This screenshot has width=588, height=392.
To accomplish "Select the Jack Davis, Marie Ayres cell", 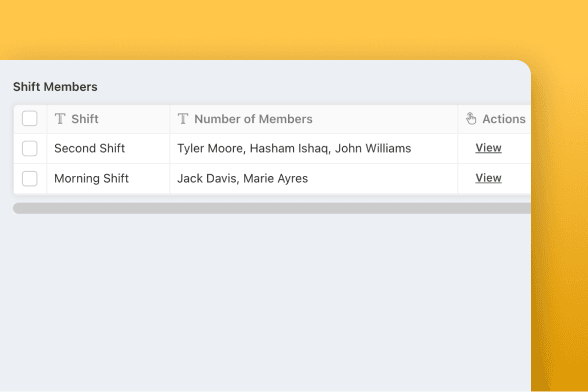I will [x=314, y=179].
